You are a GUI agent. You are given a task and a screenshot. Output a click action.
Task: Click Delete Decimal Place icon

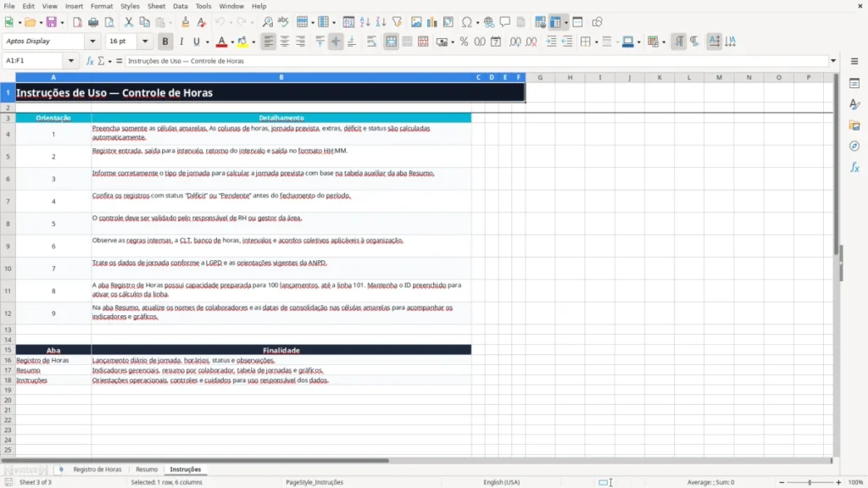click(x=531, y=42)
